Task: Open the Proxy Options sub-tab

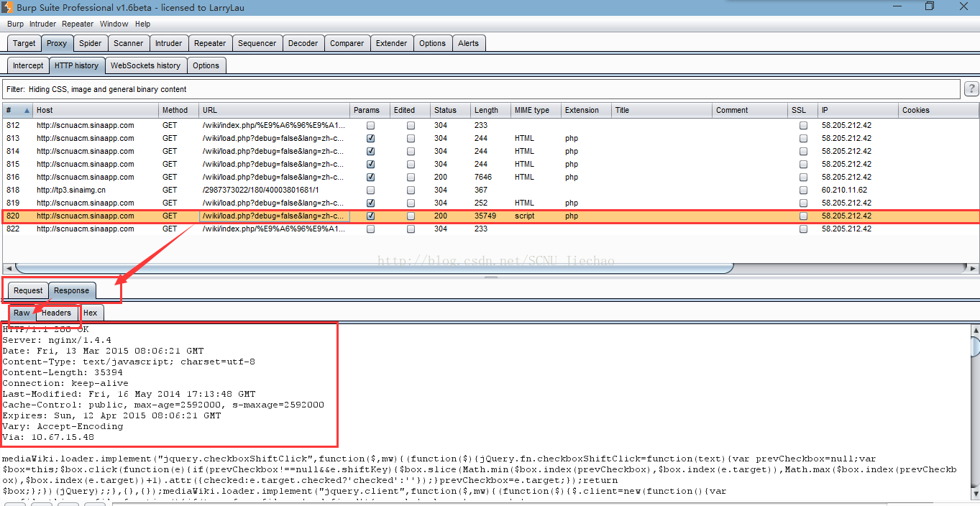Action: coord(206,65)
